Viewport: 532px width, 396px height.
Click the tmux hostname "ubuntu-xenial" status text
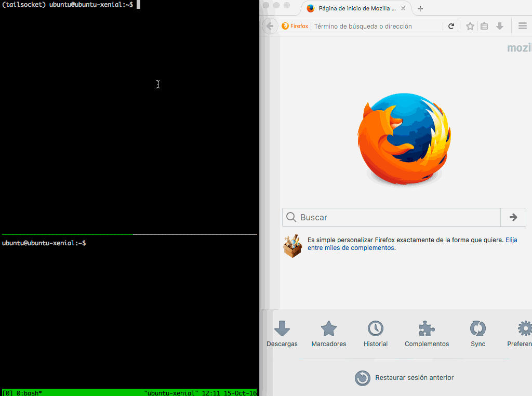(171, 392)
